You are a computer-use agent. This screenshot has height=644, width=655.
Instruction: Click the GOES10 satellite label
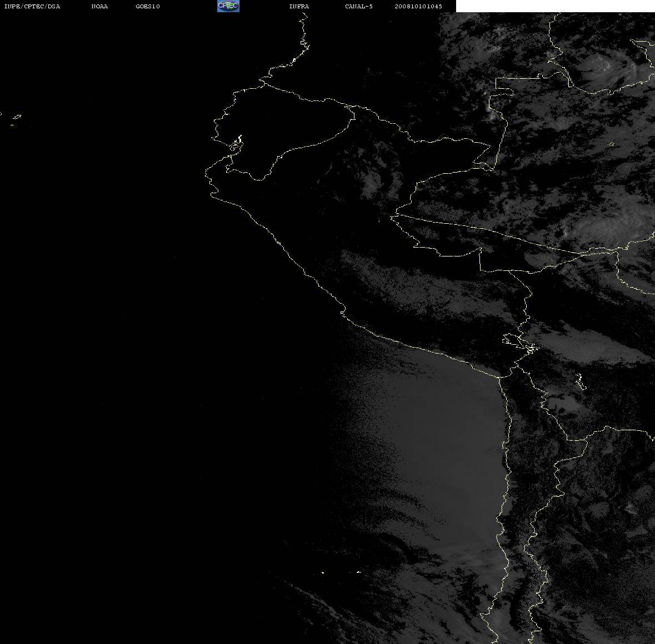pos(148,6)
